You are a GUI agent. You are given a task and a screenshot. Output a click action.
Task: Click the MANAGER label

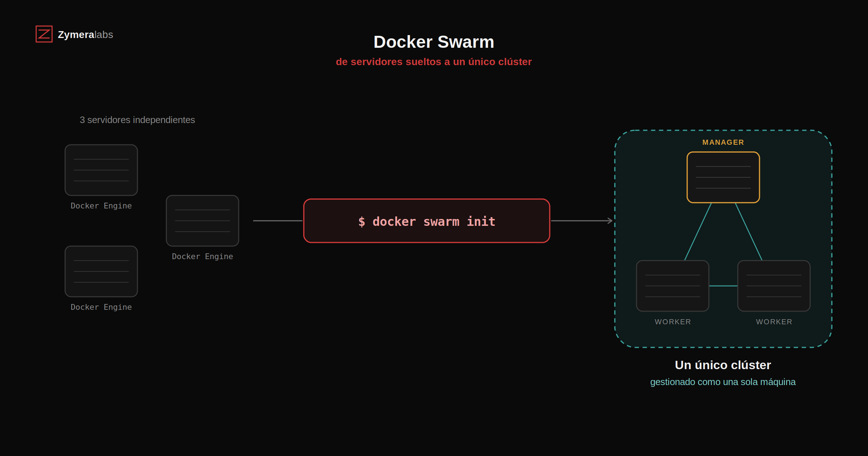723,143
